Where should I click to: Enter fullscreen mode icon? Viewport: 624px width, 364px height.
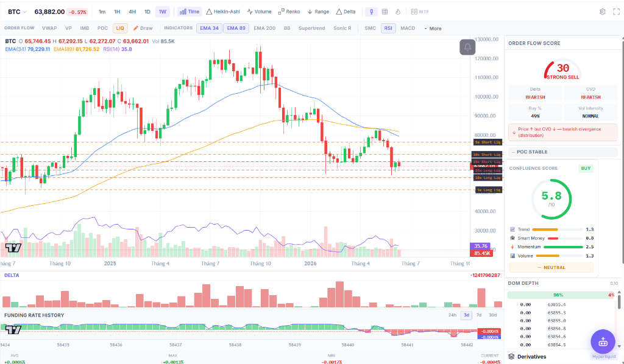click(616, 12)
